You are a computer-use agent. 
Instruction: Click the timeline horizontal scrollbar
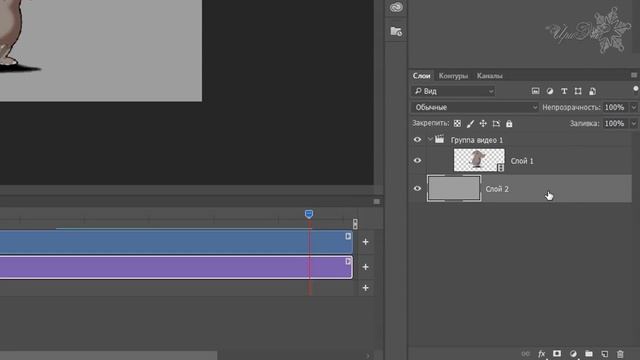(108, 356)
